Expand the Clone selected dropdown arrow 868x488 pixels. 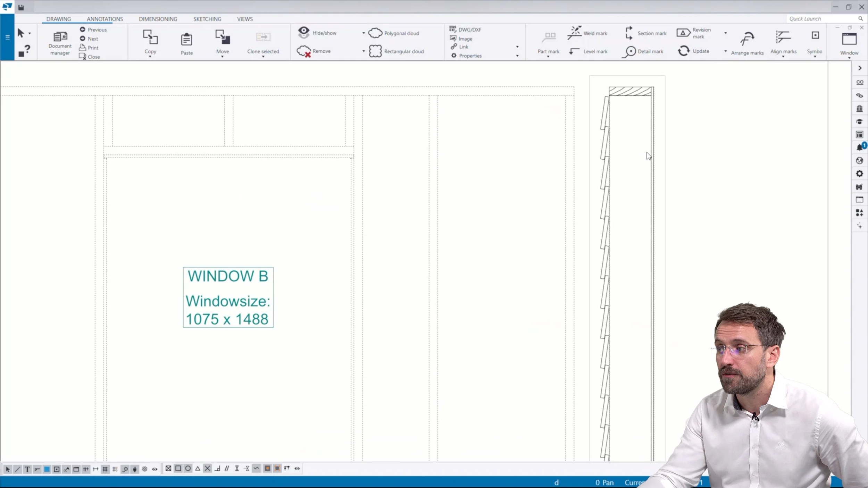coord(263,57)
